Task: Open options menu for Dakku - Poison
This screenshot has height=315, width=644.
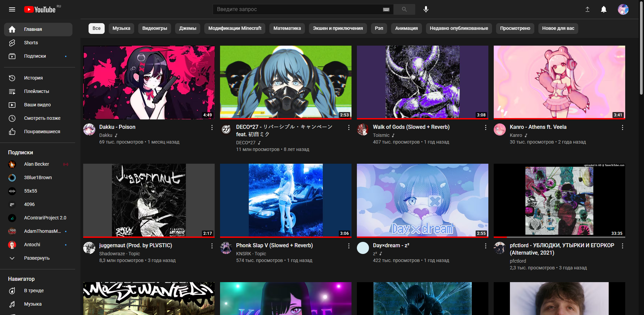Action: (x=212, y=127)
